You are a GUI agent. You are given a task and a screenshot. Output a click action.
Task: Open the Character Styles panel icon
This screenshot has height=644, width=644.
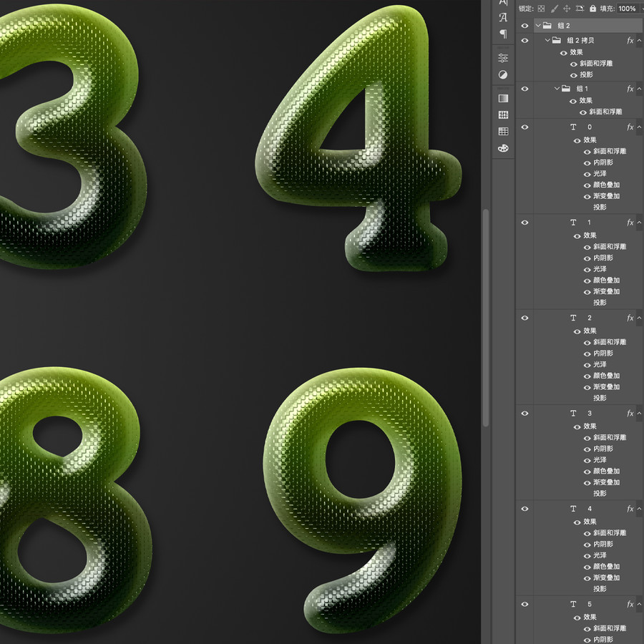(x=503, y=18)
